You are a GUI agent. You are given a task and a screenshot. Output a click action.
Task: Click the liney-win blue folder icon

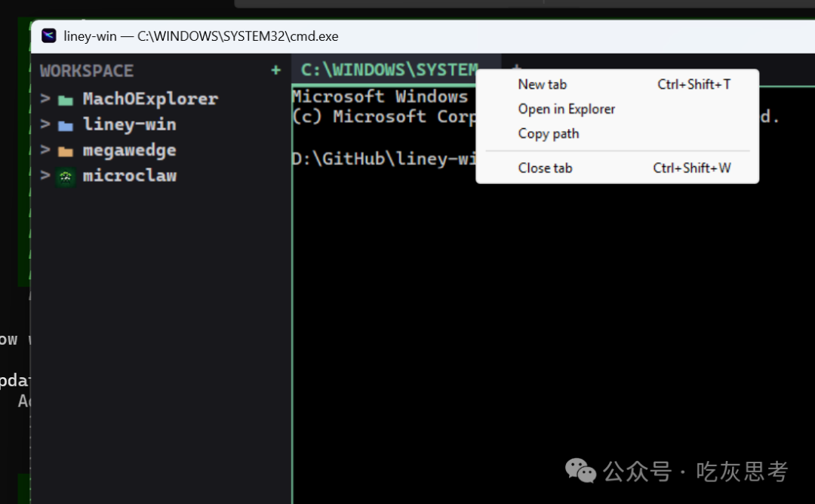(66, 125)
